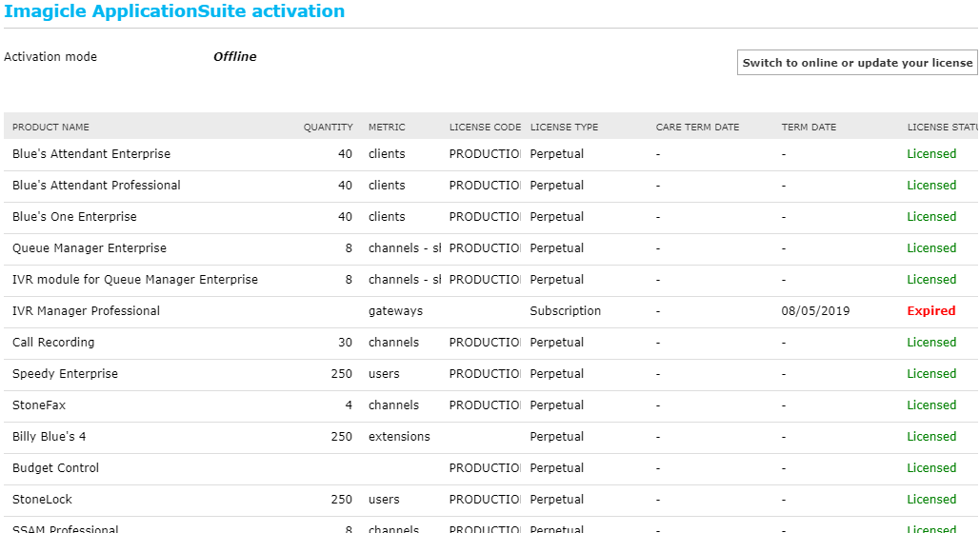The height and width of the screenshot is (533, 980).
Task: Click the Term Date column header
Action: (x=809, y=127)
